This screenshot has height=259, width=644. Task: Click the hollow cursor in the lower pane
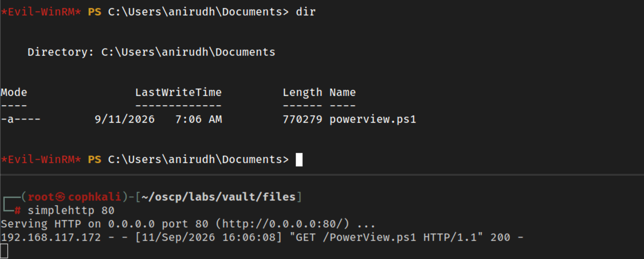pyautogui.click(x=4, y=251)
